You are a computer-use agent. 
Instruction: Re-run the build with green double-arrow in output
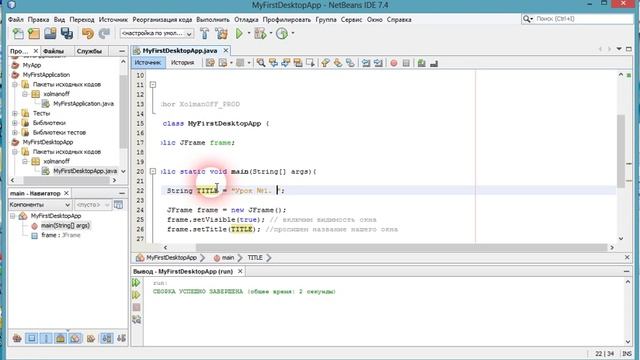click(136, 282)
